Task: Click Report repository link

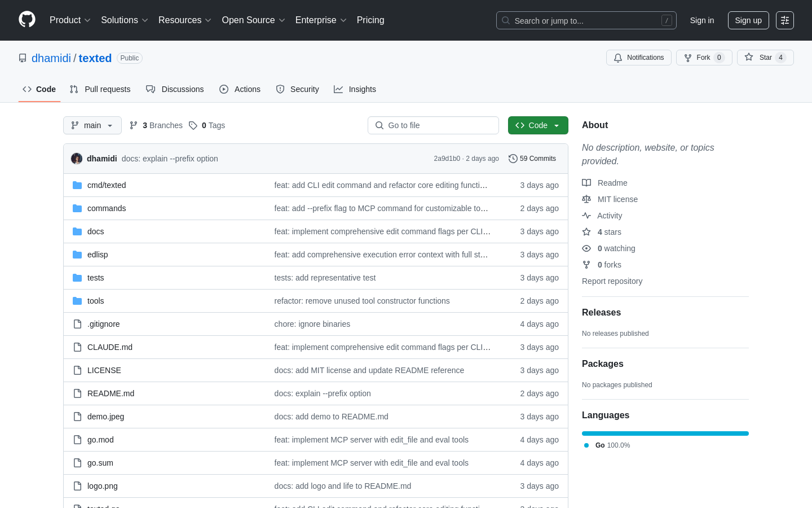Action: (x=612, y=281)
